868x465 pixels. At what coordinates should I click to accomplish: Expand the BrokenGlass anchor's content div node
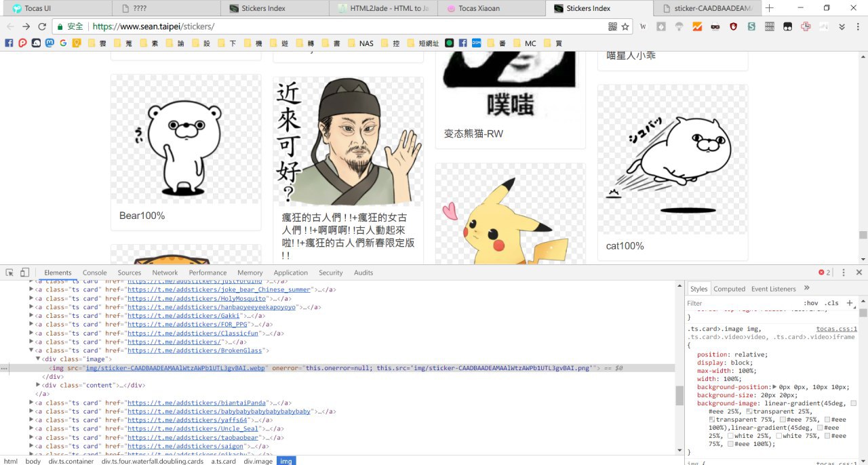click(x=38, y=385)
